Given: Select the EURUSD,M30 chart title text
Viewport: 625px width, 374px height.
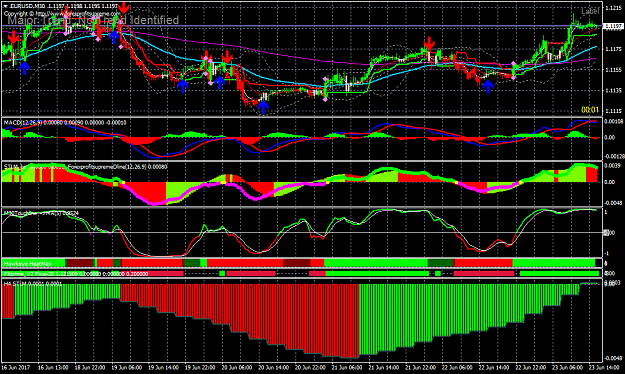Looking at the screenshot, I should pyautogui.click(x=27, y=6).
